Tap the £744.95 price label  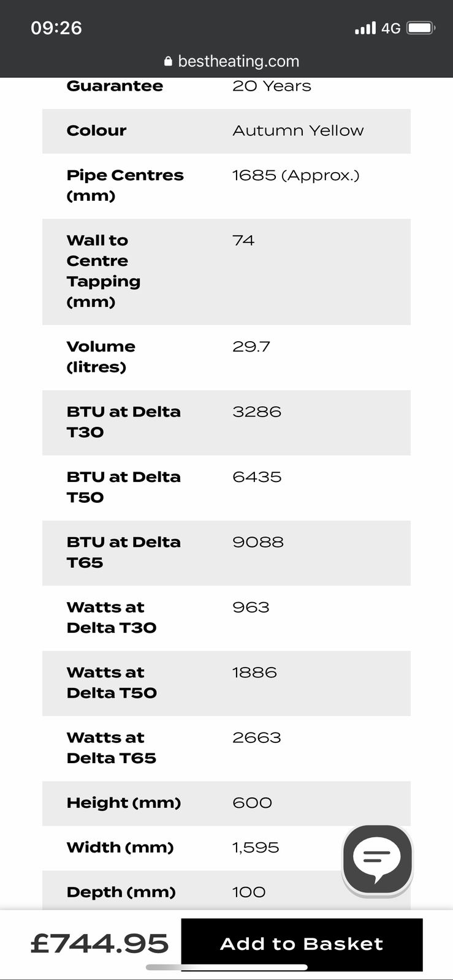(x=99, y=944)
